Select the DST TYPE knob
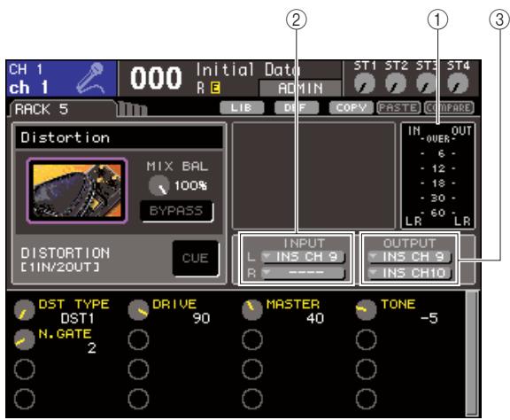Screen dimensions: 510x420 (25, 310)
